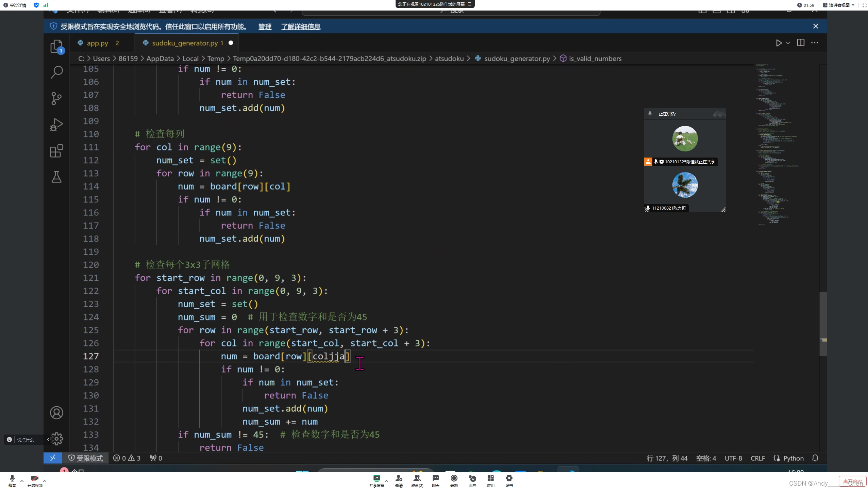The image size is (868, 490).
Task: Click 112100821 participant avatar thumbnail
Action: point(685,185)
